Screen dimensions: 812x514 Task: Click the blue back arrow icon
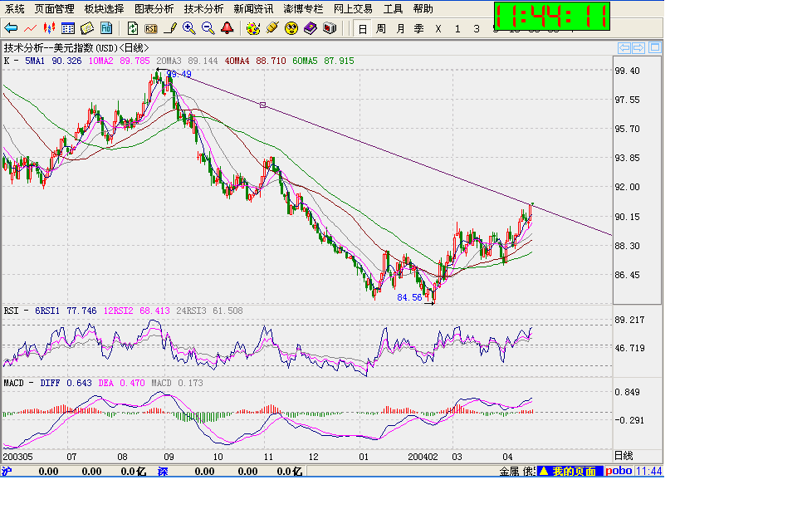pyautogui.click(x=10, y=28)
